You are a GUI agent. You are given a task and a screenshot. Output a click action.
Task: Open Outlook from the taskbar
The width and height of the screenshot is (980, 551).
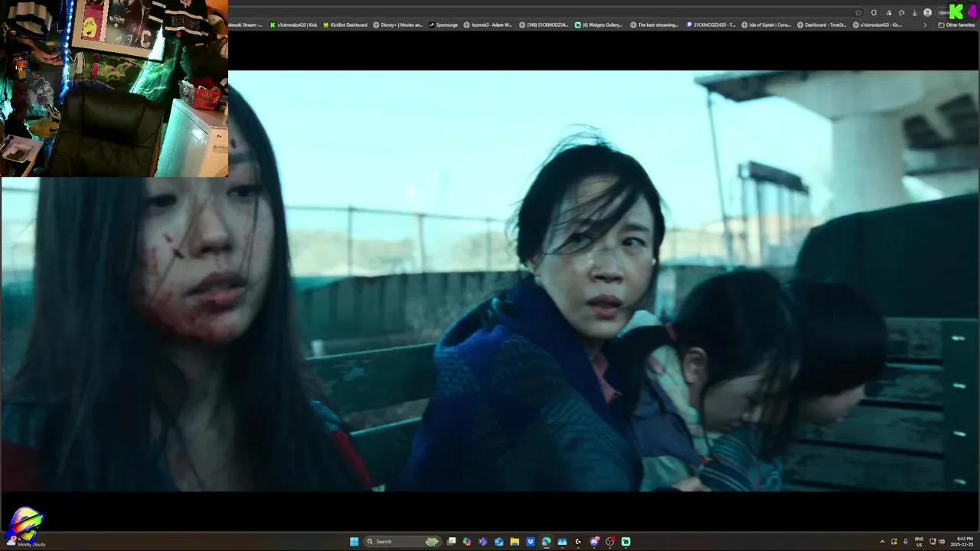coord(499,542)
